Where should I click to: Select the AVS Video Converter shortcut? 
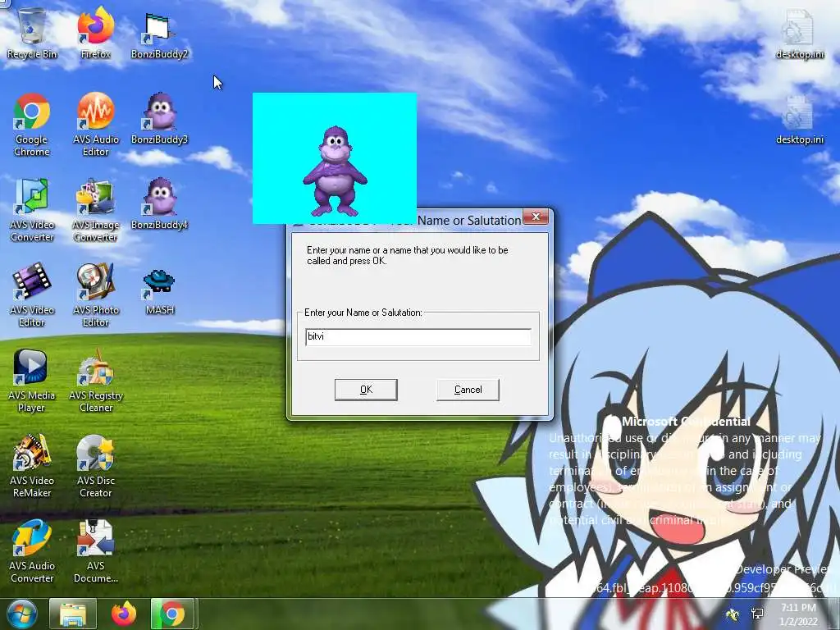32,210
